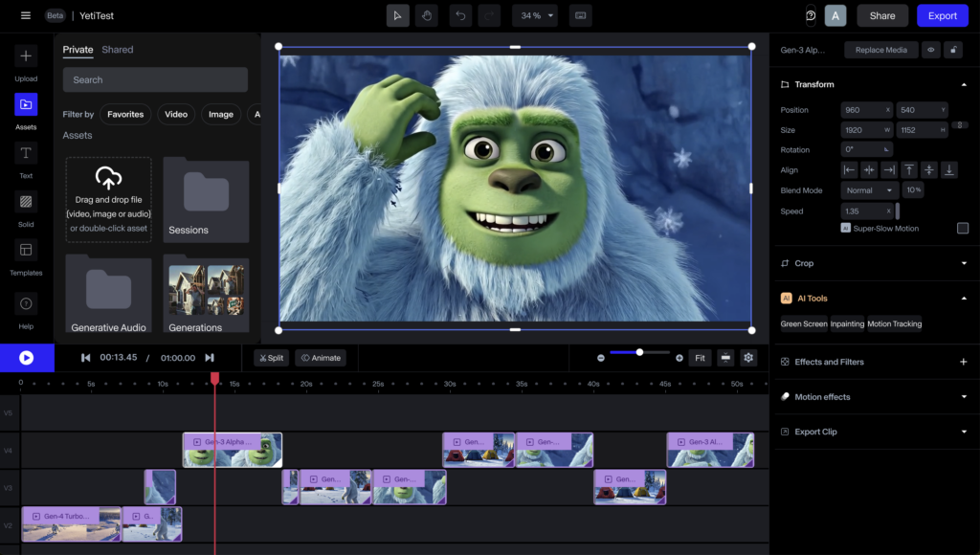Image resolution: width=980 pixels, height=555 pixels.
Task: Align the clip to the bottom edge
Action: click(x=949, y=170)
